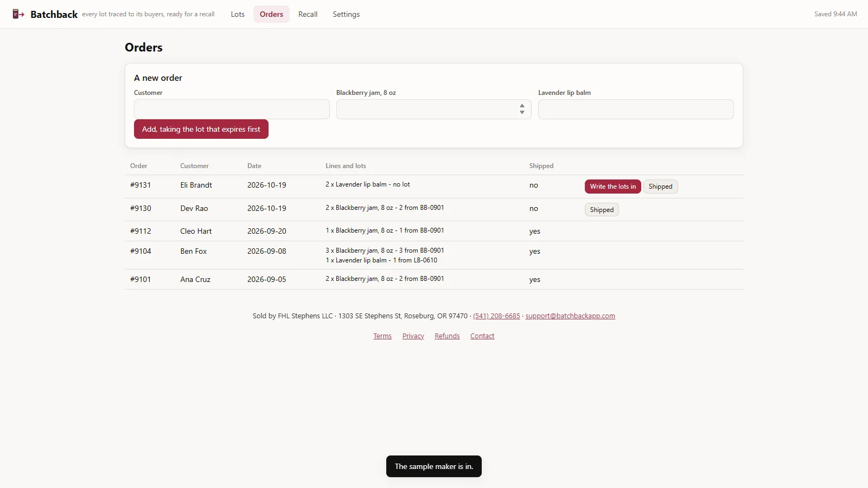Click the 'Lines and lots' column header
The image size is (868, 488).
[x=346, y=166]
